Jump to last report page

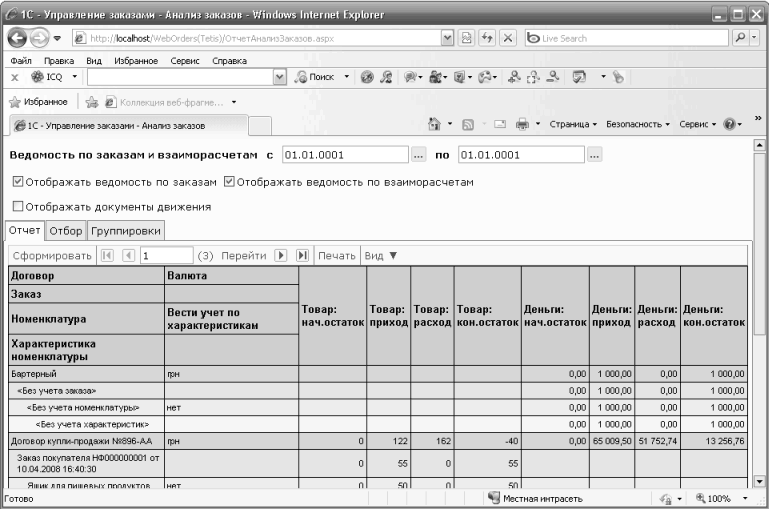301,255
